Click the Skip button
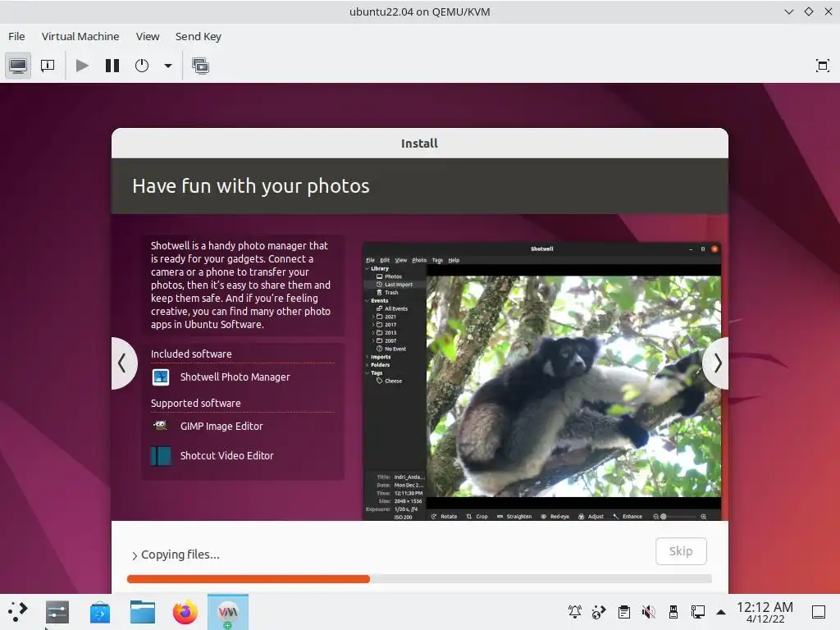Screen dimensions: 840x630 coord(681,551)
